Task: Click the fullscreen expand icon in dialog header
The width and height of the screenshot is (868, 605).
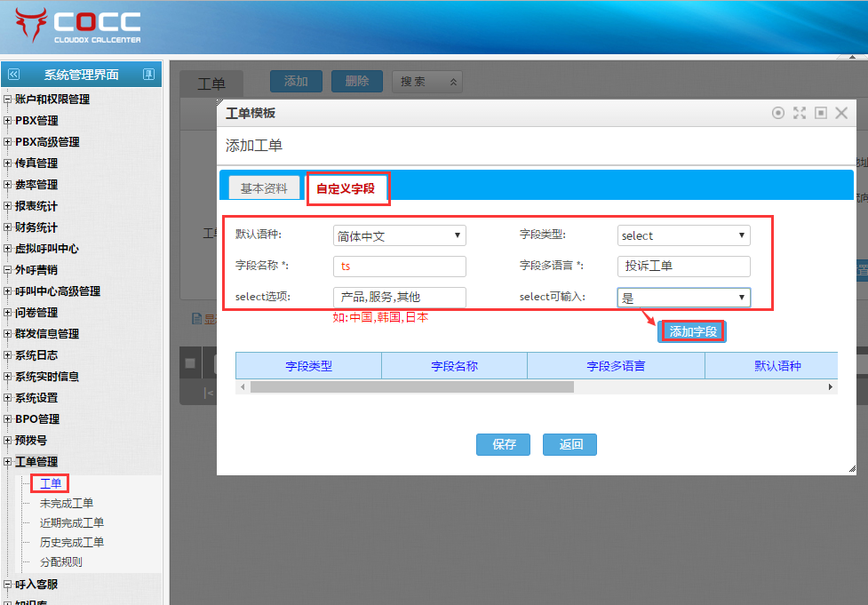Action: click(799, 113)
